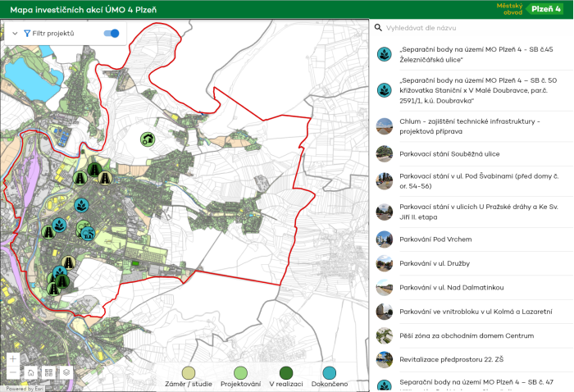Click the funnel filter icon
574x392 pixels.
click(27, 34)
